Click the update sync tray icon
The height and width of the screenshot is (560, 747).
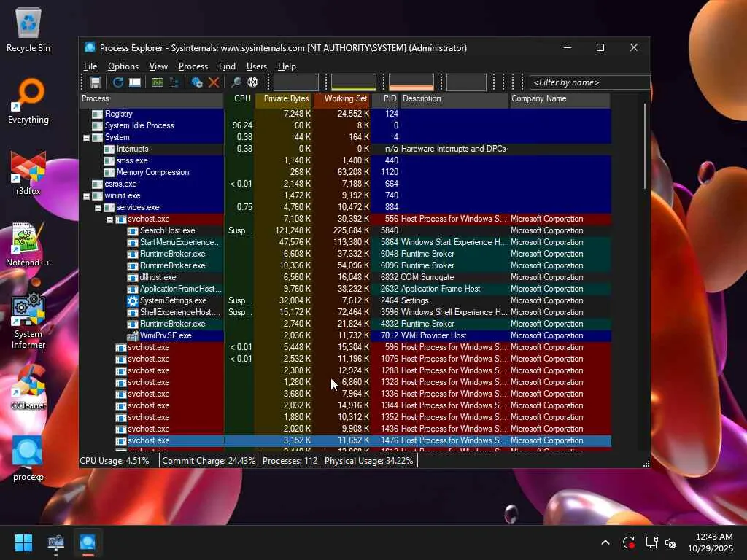(628, 542)
